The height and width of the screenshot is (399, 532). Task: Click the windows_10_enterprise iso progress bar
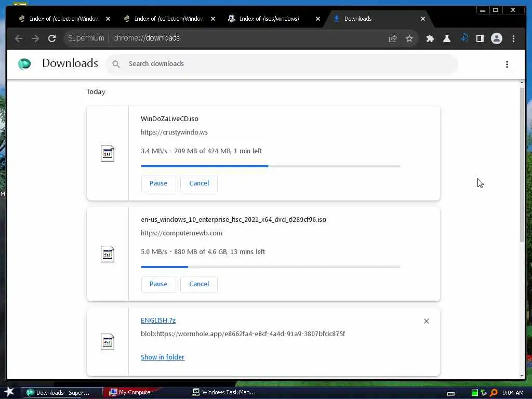click(x=271, y=267)
